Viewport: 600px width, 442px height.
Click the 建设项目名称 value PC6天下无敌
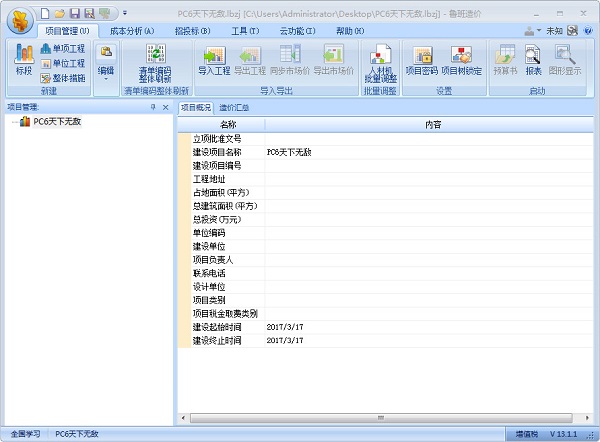point(289,152)
